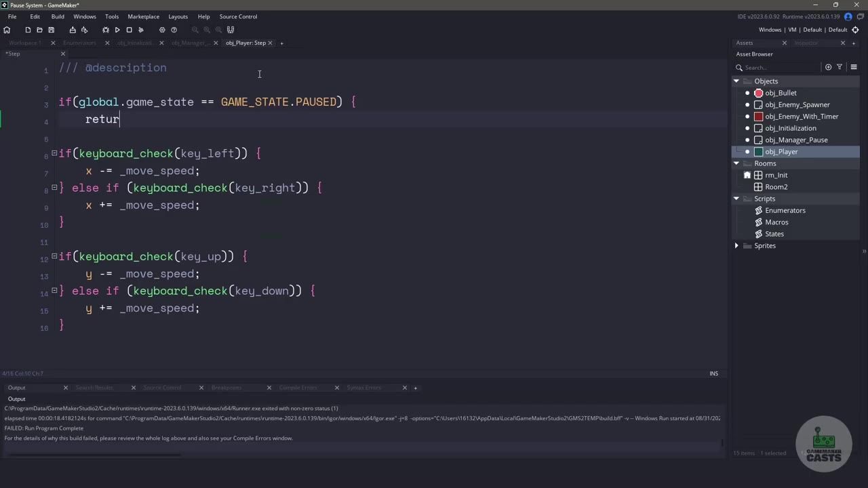This screenshot has width=868, height=488.
Task: Clean the project cache with broom icon
Action: tap(141, 30)
